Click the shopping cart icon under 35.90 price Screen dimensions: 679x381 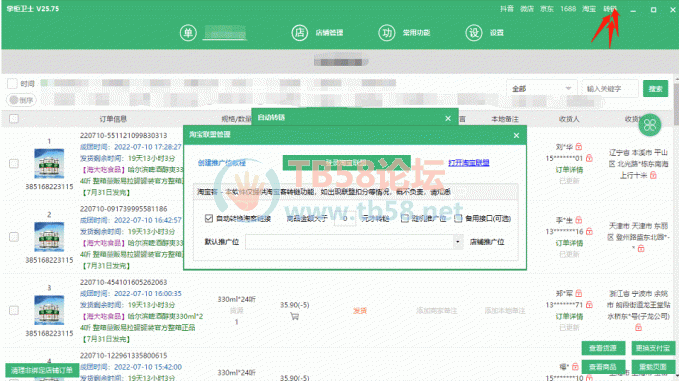(x=294, y=316)
